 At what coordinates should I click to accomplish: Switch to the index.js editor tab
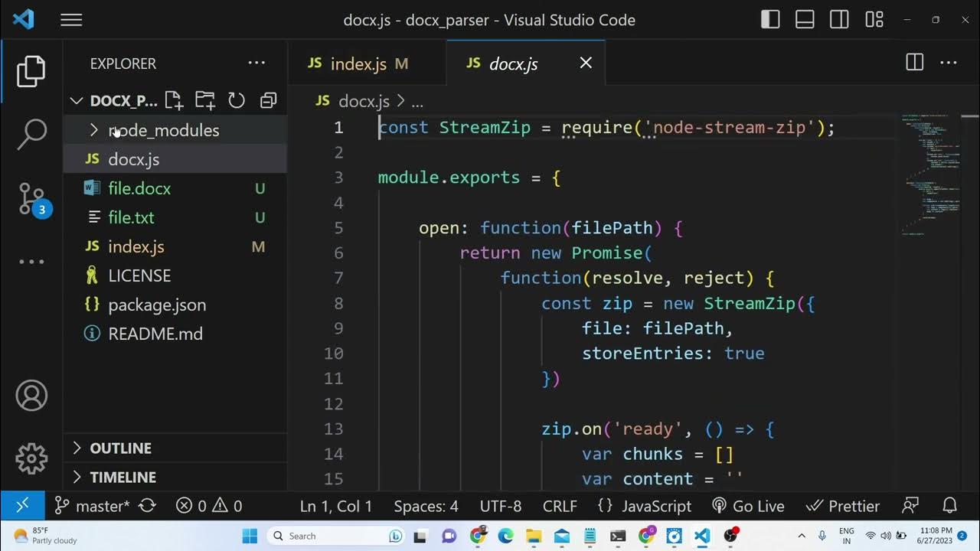pyautogui.click(x=358, y=64)
